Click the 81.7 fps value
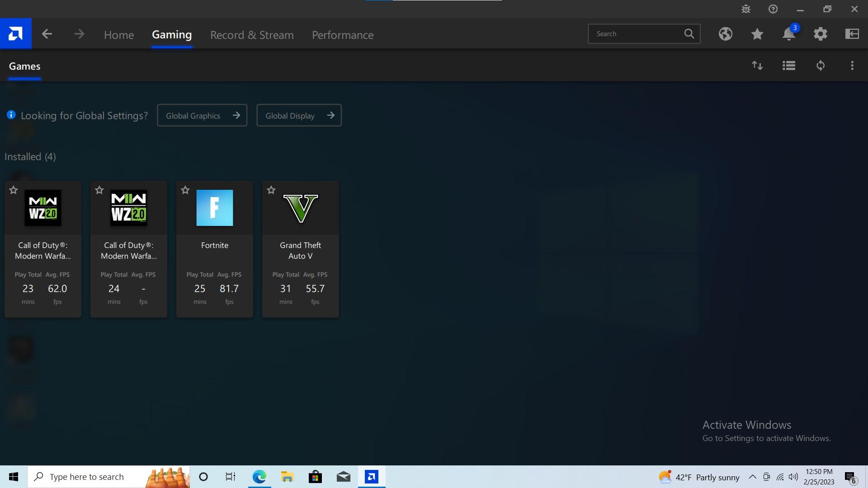 (x=229, y=289)
